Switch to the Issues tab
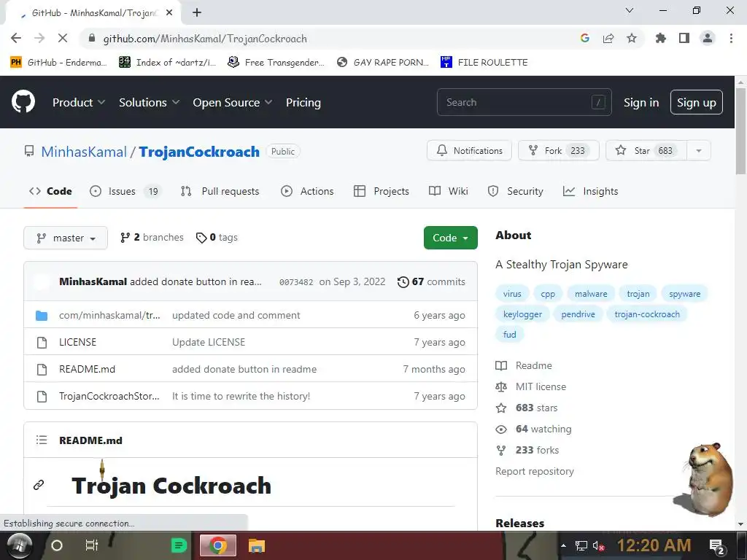 point(125,192)
